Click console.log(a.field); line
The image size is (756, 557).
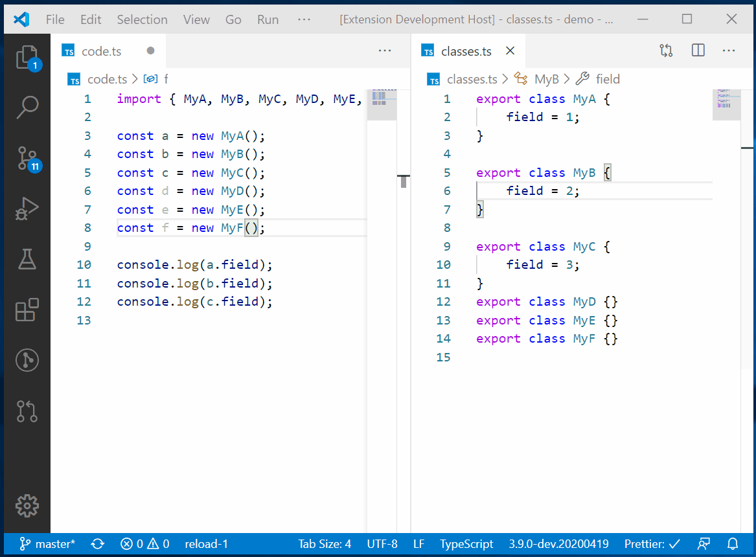pos(195,264)
